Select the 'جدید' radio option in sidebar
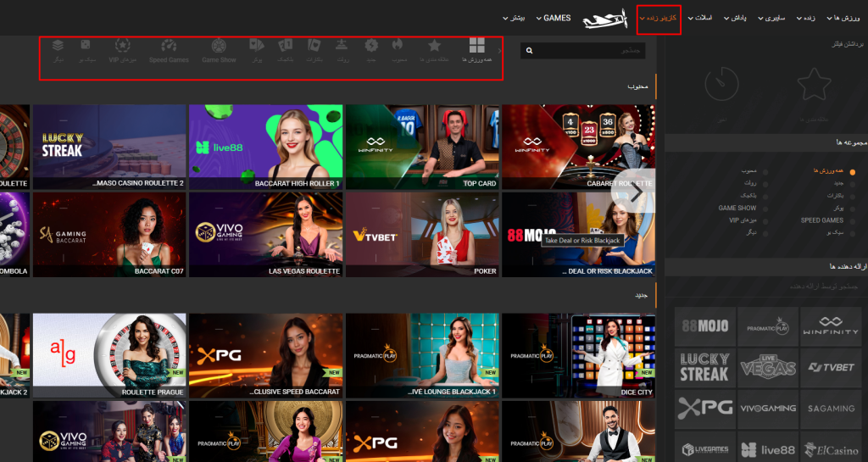Viewport: 868px width, 462px height. click(x=852, y=184)
